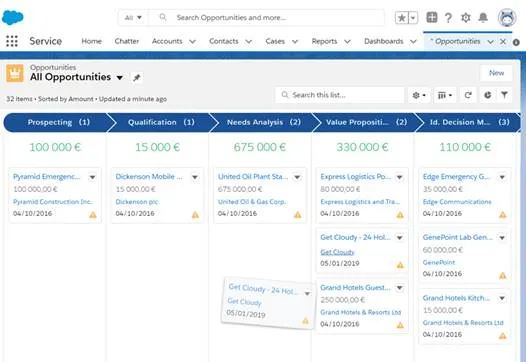The image size is (526, 362).
Task: Open List View Controls gear
Action: click(419, 95)
